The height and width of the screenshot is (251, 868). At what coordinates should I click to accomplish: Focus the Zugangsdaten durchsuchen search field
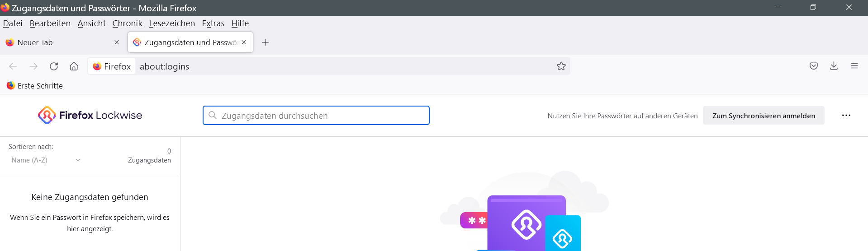click(x=316, y=116)
